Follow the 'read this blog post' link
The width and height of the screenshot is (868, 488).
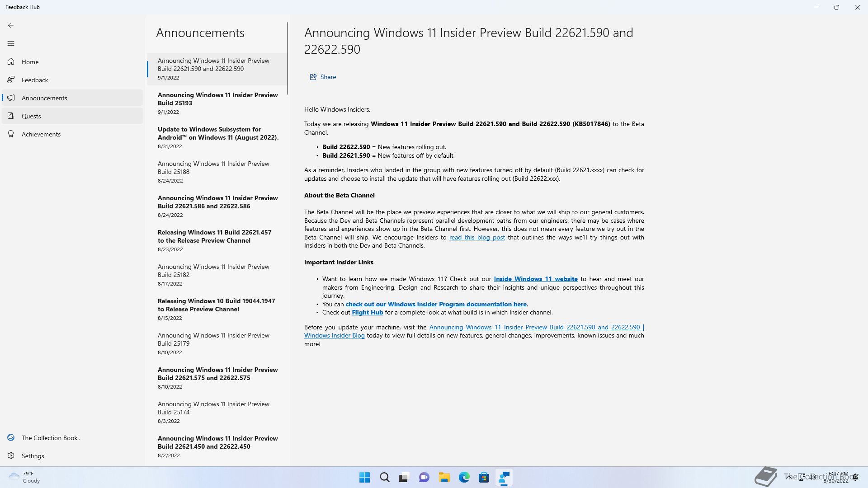pos(477,237)
